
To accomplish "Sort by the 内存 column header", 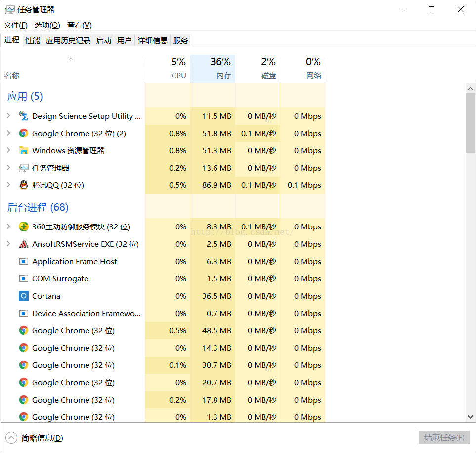I will (213, 69).
